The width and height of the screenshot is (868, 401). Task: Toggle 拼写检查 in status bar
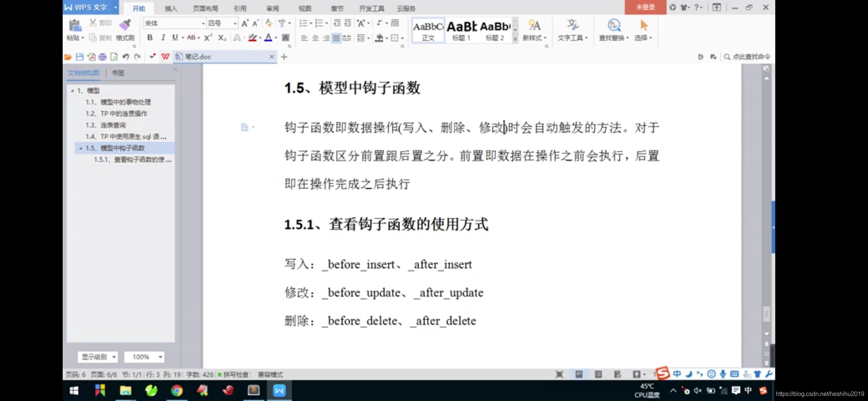click(233, 375)
